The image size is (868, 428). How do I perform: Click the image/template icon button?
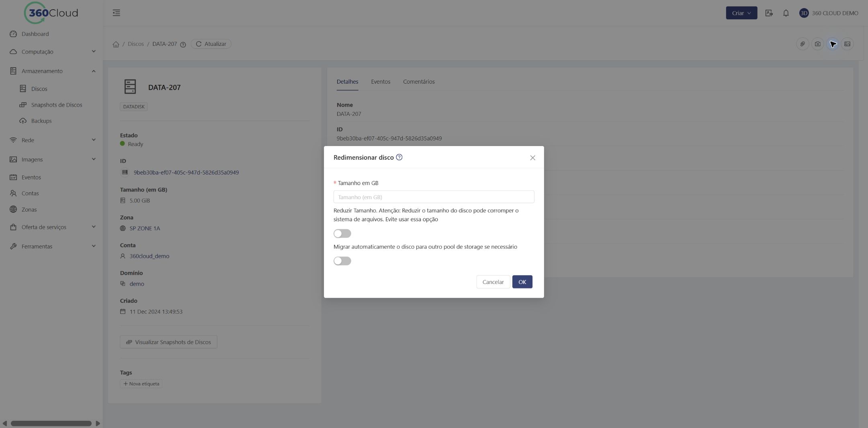point(847,44)
